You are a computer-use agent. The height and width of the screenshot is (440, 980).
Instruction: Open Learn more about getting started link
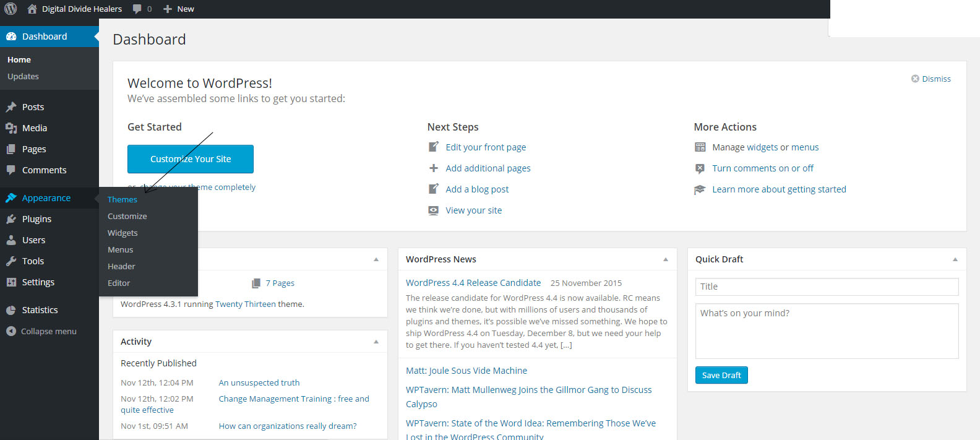click(779, 189)
